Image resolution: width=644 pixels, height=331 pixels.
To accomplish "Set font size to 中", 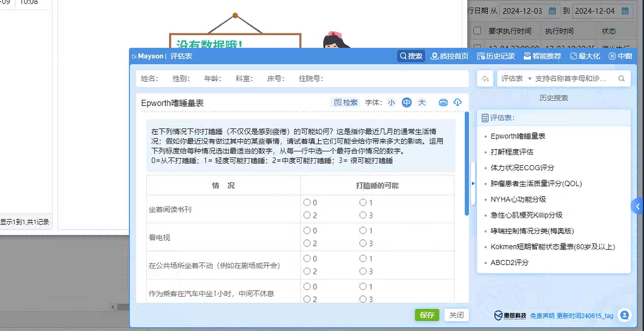I will [x=407, y=103].
